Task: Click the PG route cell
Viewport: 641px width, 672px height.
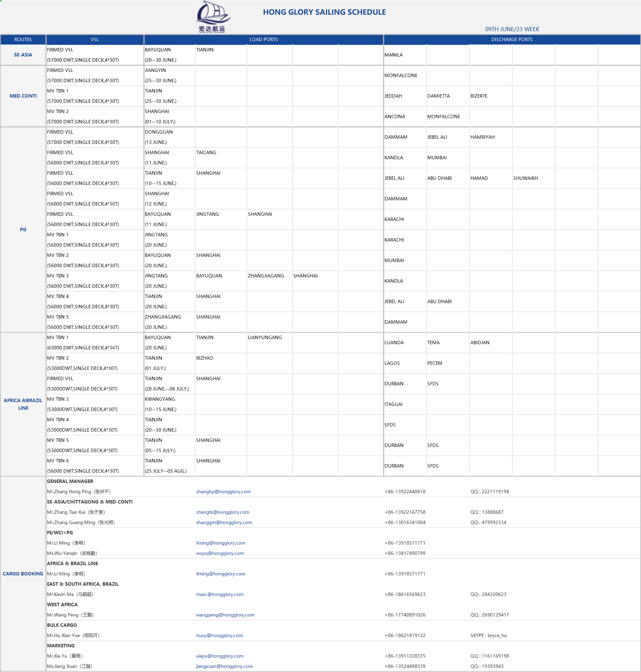Action: click(23, 229)
